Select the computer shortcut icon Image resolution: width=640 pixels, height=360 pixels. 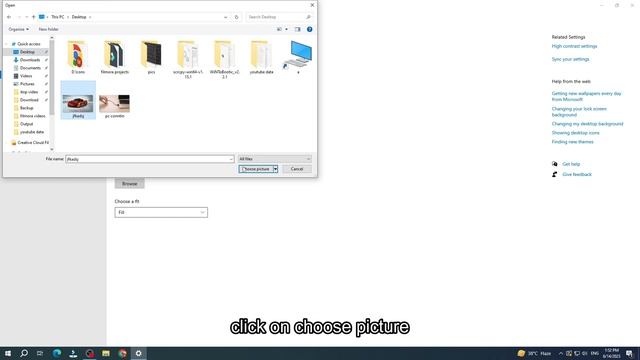pyautogui.click(x=298, y=57)
